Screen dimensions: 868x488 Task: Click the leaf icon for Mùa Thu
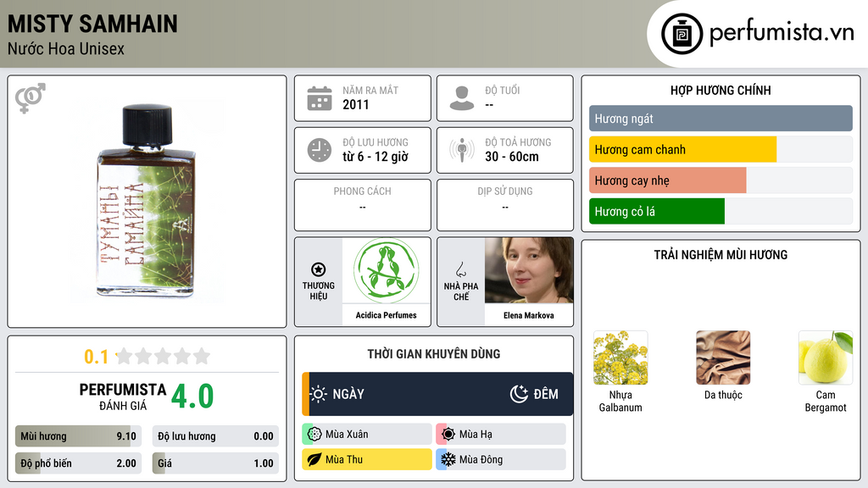(x=314, y=459)
